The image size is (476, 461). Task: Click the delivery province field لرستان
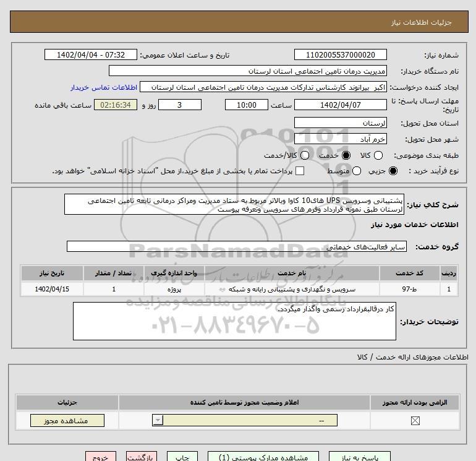click(340, 123)
